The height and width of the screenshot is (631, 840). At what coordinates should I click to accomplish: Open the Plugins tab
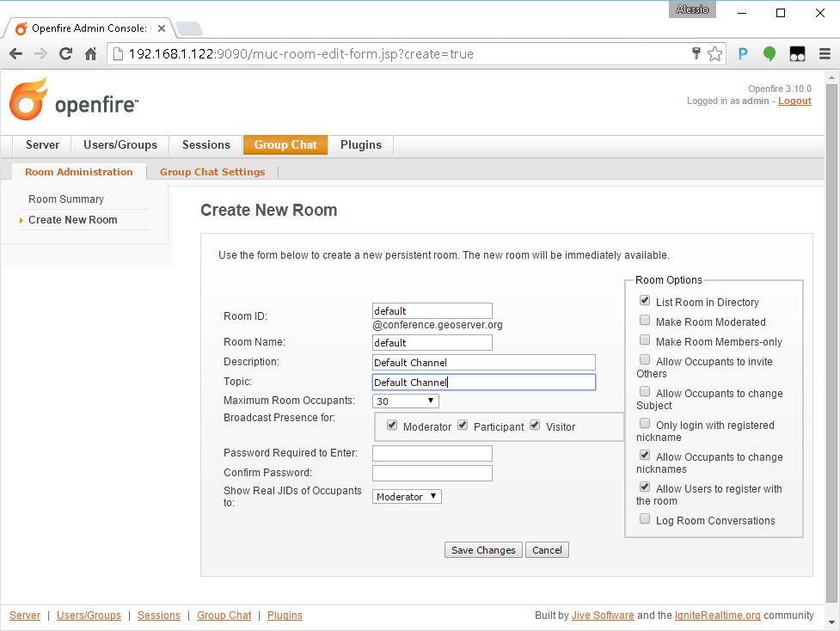pos(360,144)
